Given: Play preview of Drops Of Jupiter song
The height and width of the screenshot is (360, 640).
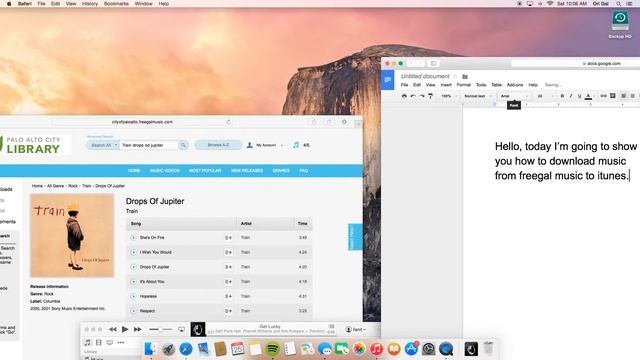Looking at the screenshot, I should [x=133, y=267].
